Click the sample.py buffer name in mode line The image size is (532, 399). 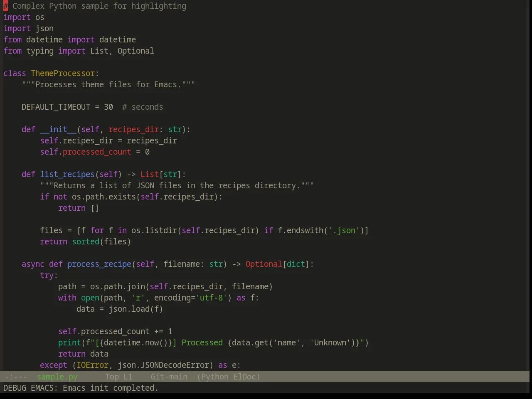[57, 377]
